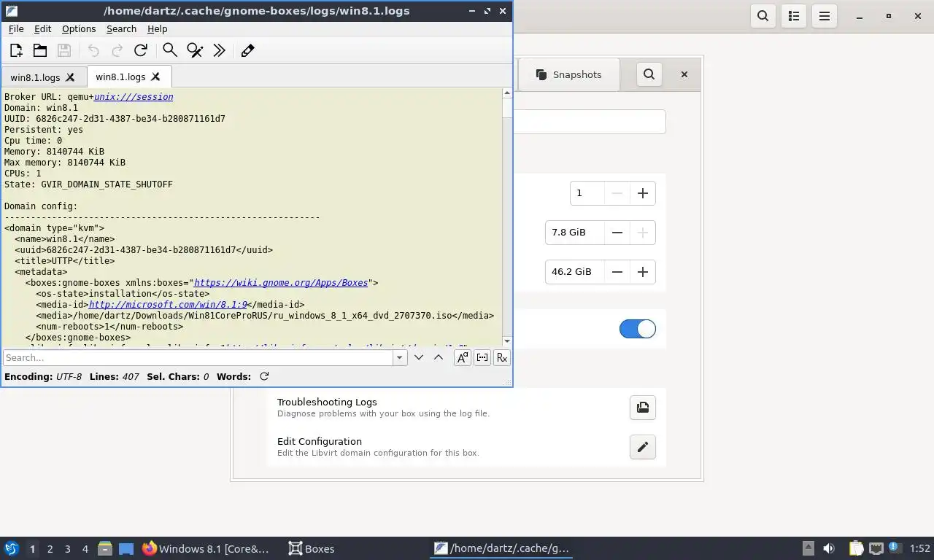
Task: Click the network tray icon
Action: [876, 548]
